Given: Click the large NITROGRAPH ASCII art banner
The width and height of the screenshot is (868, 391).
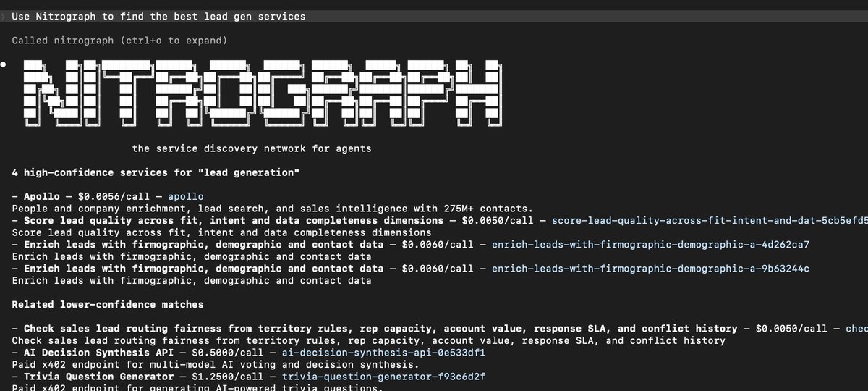Looking at the screenshot, I should (x=263, y=93).
